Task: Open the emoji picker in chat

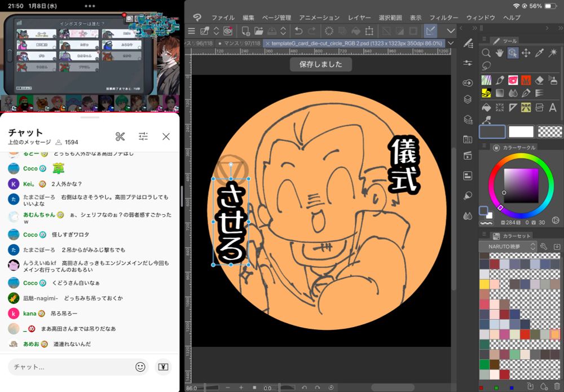Action: pos(140,367)
